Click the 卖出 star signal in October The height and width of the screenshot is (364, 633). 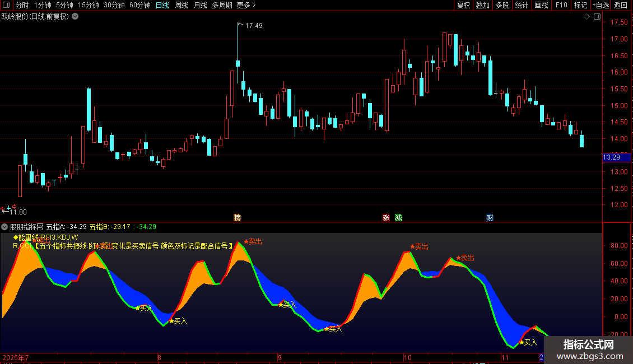pyautogui.click(x=419, y=246)
